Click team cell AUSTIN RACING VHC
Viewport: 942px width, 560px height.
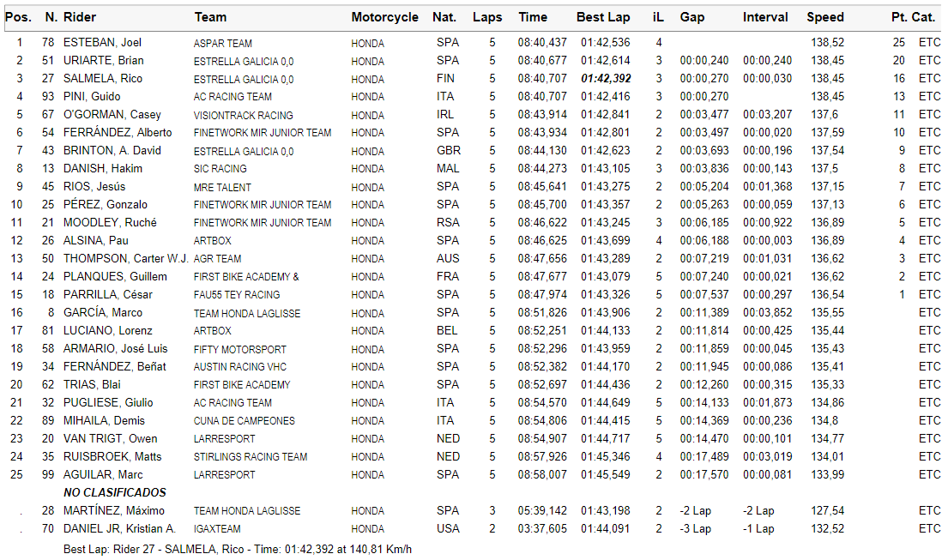coord(240,367)
